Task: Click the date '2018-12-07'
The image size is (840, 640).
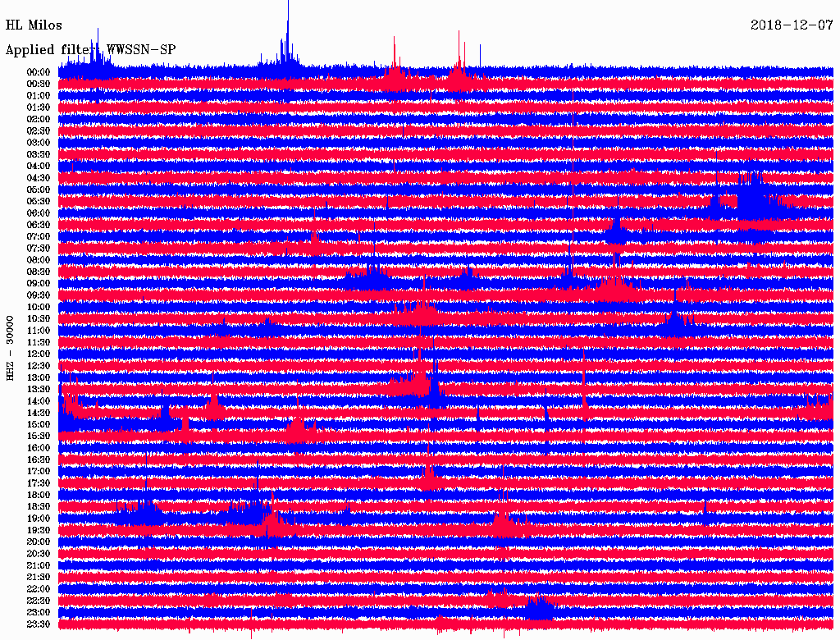Action: click(792, 25)
